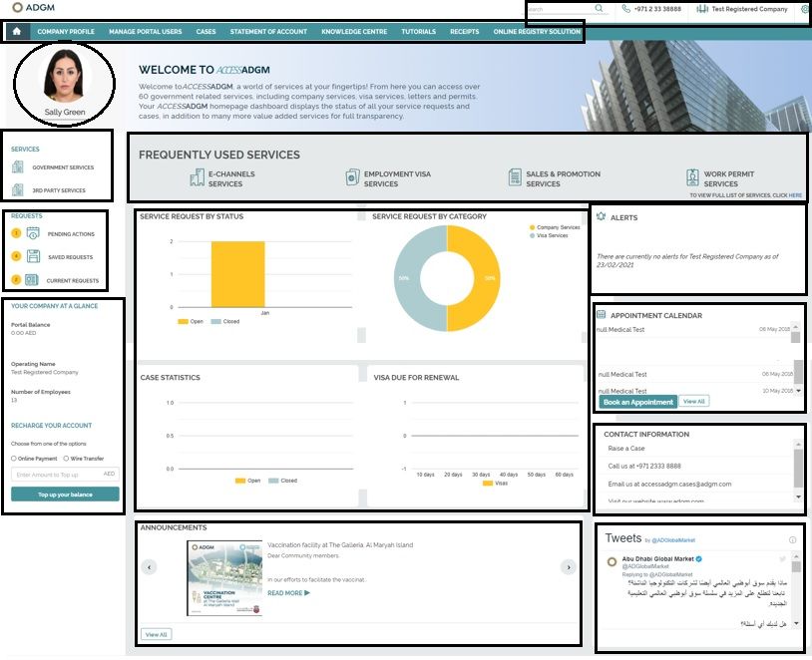Open the Current Requests icon
Screen dimensions: 812x660
(32, 280)
